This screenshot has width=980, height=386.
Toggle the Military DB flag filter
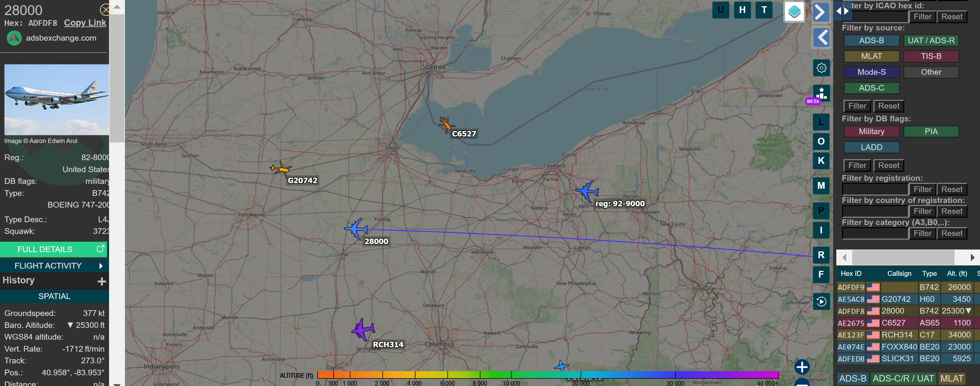(x=871, y=131)
